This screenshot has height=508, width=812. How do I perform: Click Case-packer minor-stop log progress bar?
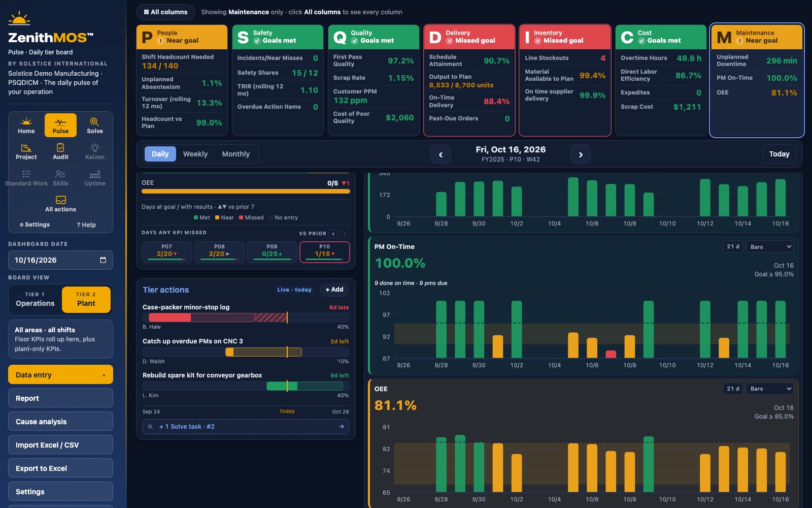coord(246,317)
